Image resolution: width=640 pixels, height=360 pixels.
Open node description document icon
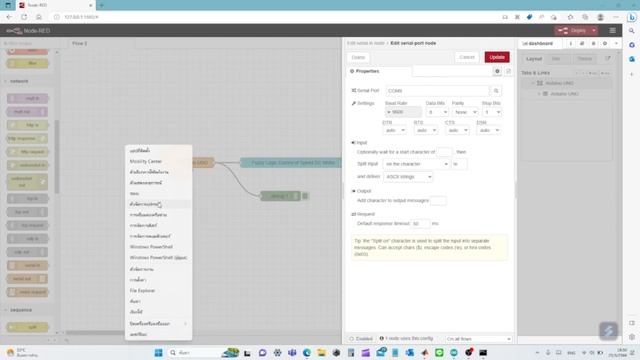click(508, 71)
